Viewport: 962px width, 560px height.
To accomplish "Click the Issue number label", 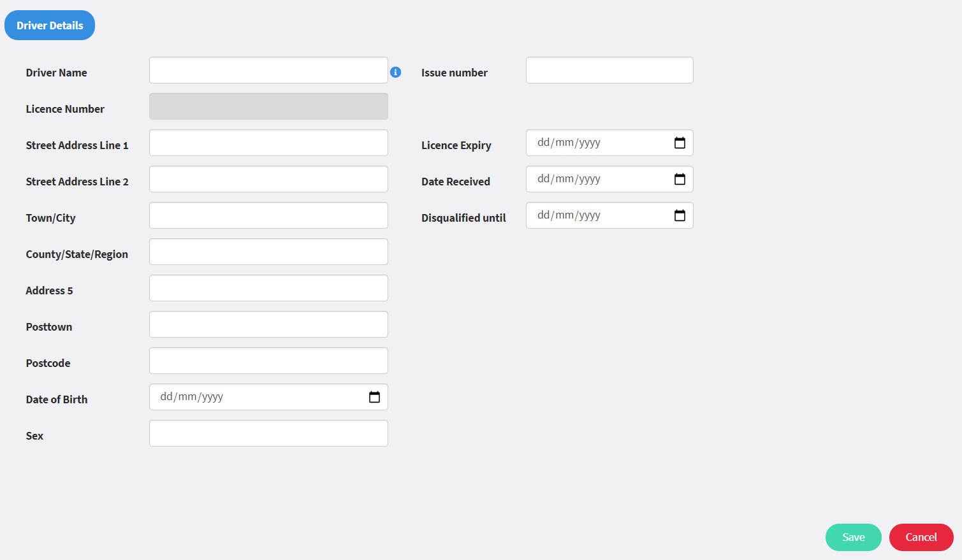I will pyautogui.click(x=455, y=73).
